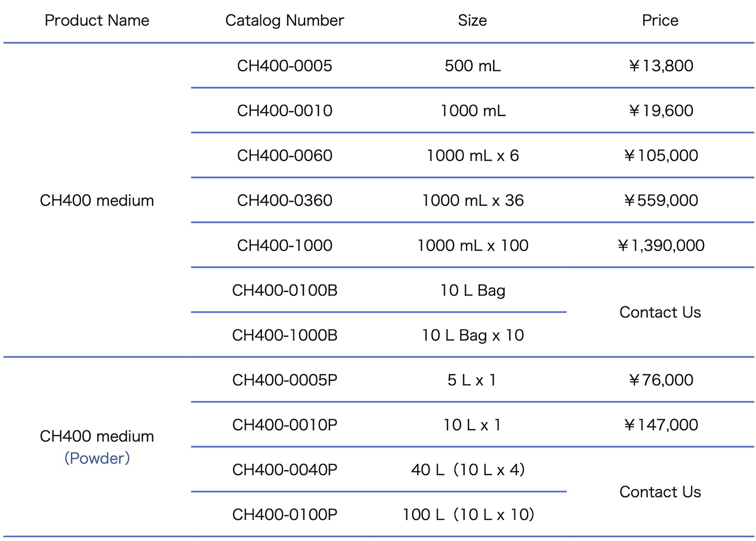This screenshot has height=541, width=756.
Task: Click Contact Us for powder bulk sizes
Action: [x=660, y=492]
